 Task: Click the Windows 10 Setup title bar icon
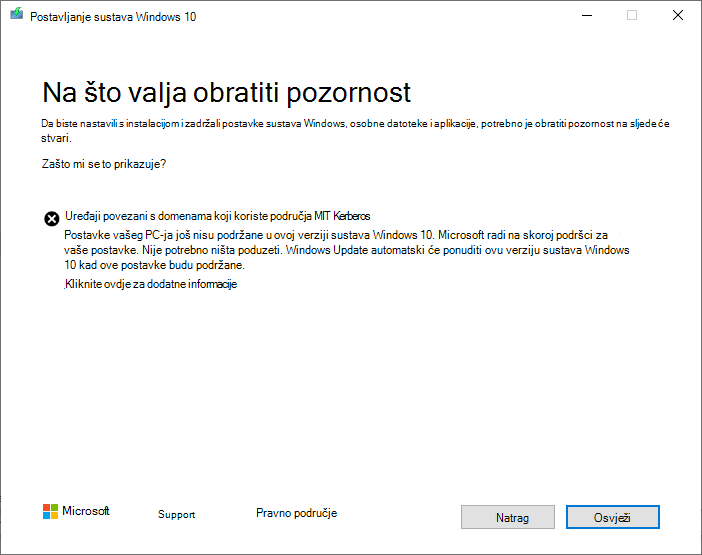pyautogui.click(x=17, y=14)
